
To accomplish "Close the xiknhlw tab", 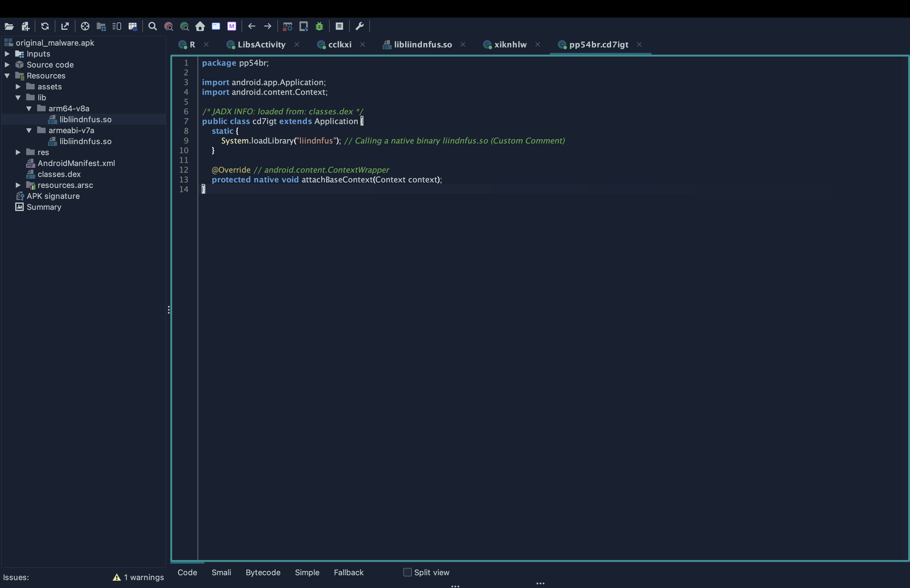I will pyautogui.click(x=538, y=45).
